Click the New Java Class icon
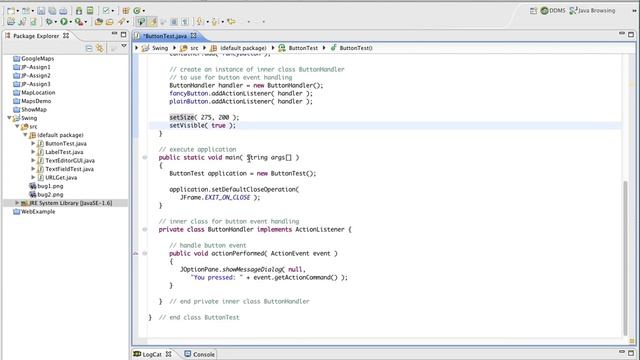 137,11
